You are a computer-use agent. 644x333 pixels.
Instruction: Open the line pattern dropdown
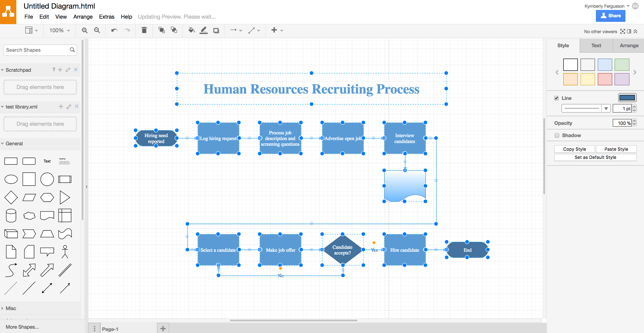coord(606,109)
